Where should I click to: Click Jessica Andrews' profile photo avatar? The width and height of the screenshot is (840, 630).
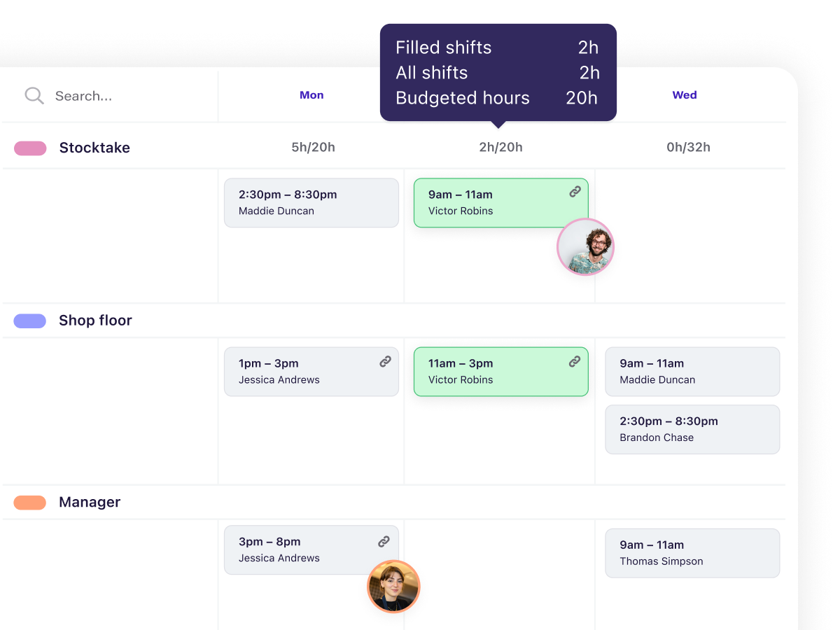click(x=393, y=587)
